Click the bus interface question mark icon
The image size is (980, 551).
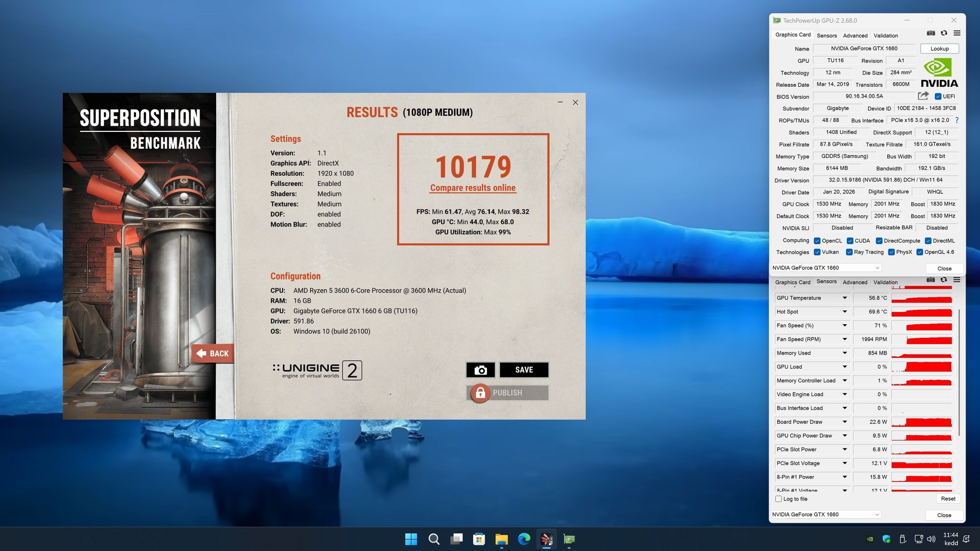(x=957, y=120)
